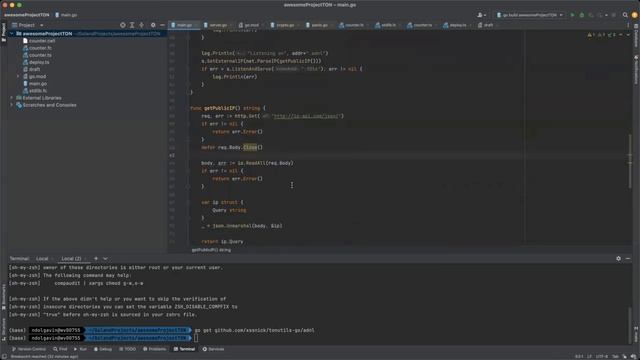Click the ip-api URL link in code
The height and width of the screenshot is (360, 640).
click(x=307, y=116)
